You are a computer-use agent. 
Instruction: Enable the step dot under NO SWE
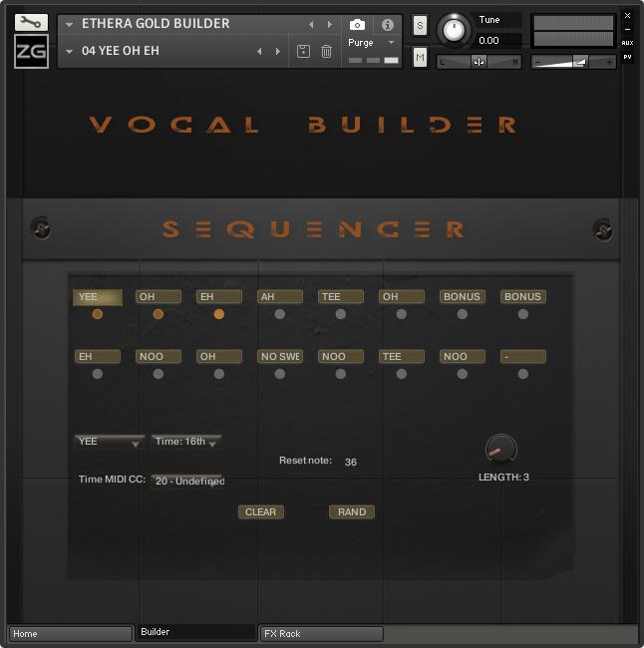pos(280,374)
